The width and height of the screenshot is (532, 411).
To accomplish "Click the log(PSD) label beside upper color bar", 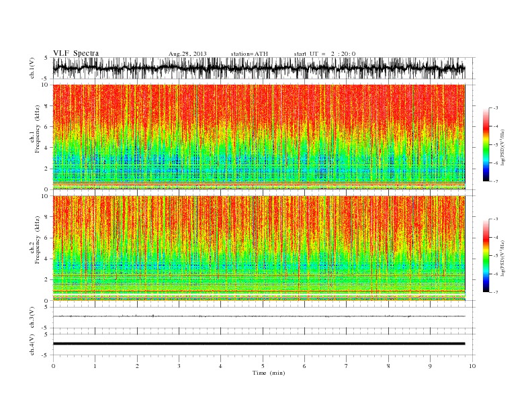I will point(502,148).
